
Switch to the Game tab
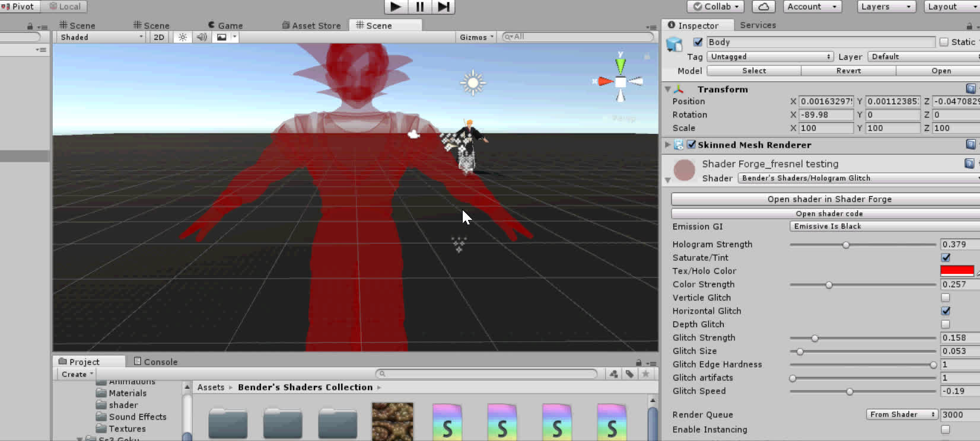(225, 25)
